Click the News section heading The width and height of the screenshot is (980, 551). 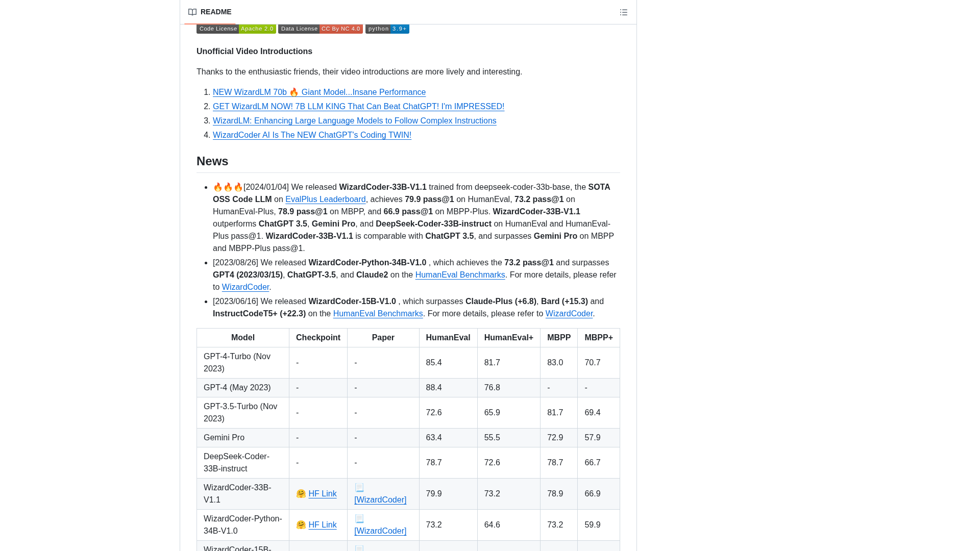(212, 161)
